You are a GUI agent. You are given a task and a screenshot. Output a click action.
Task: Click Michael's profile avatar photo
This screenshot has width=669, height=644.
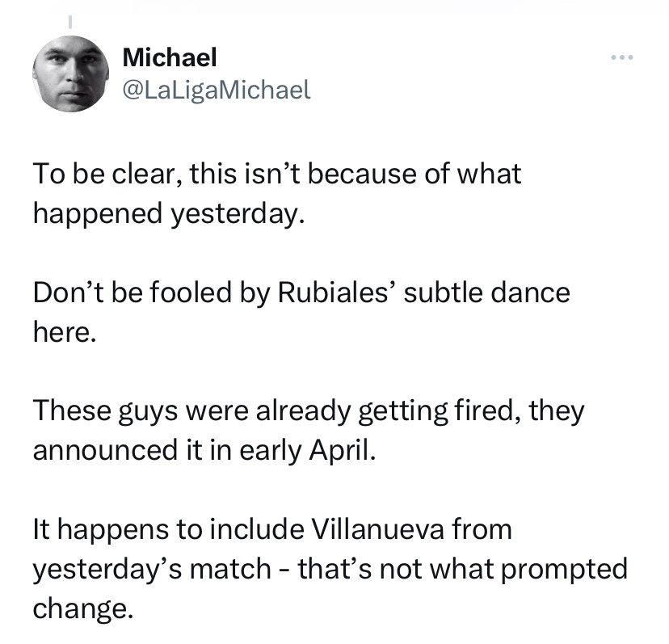(x=71, y=74)
